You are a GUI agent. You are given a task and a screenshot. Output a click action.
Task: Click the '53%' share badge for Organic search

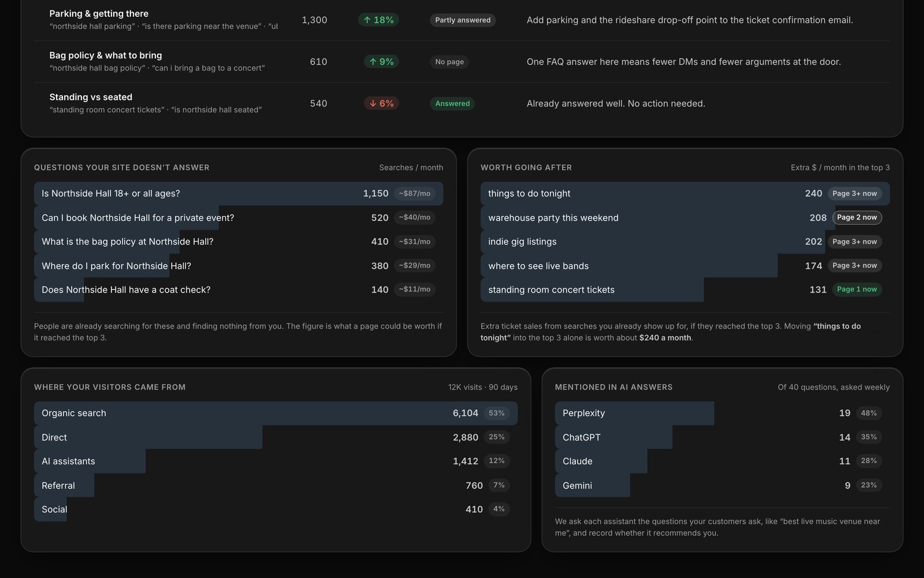click(497, 413)
